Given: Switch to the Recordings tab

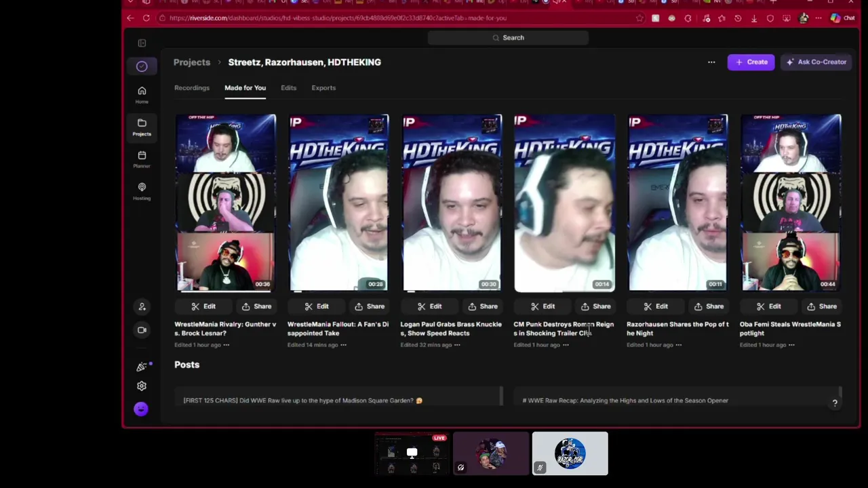Looking at the screenshot, I should [192, 88].
